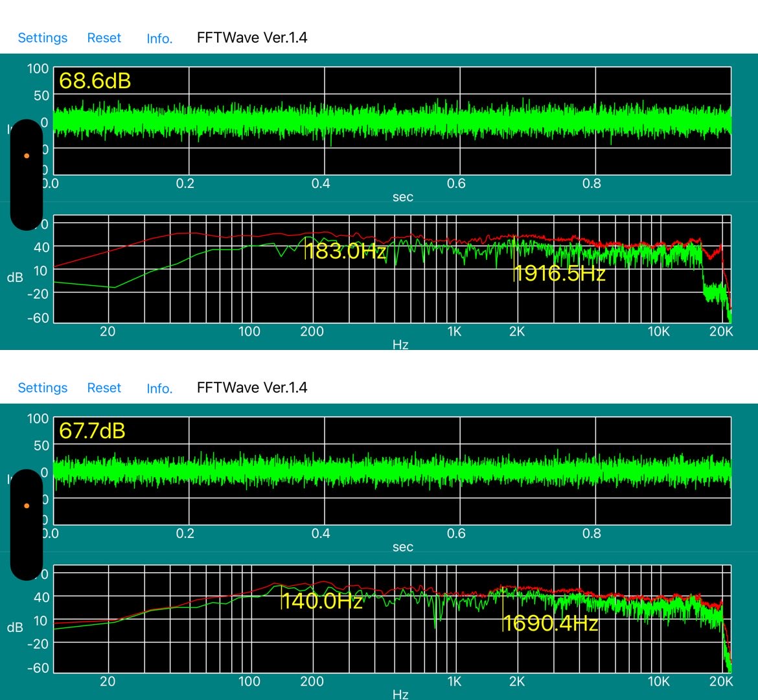Click the bottom FFTWave Ver.1.4 title
The image size is (758, 700).
252,388
